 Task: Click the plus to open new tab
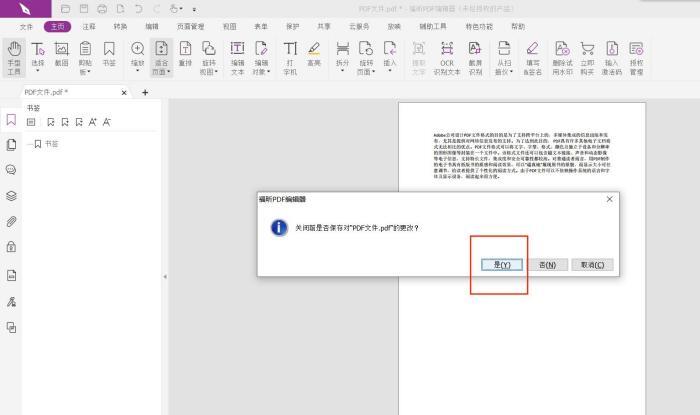click(145, 92)
